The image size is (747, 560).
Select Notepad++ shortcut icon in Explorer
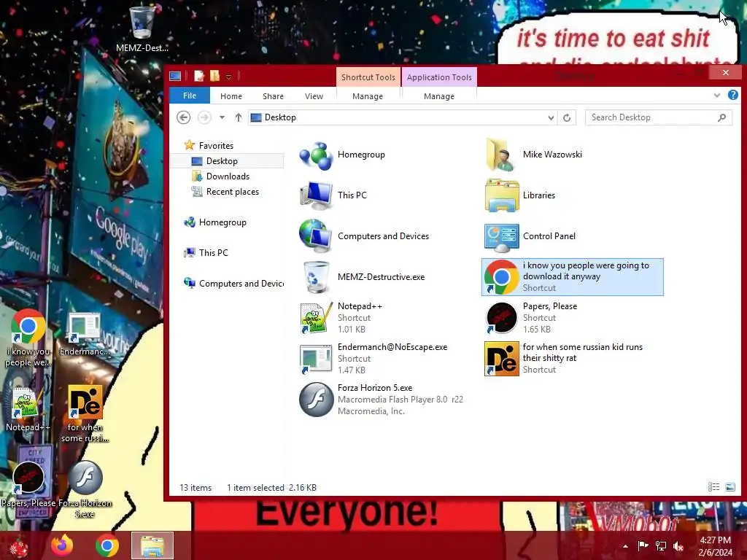(316, 318)
